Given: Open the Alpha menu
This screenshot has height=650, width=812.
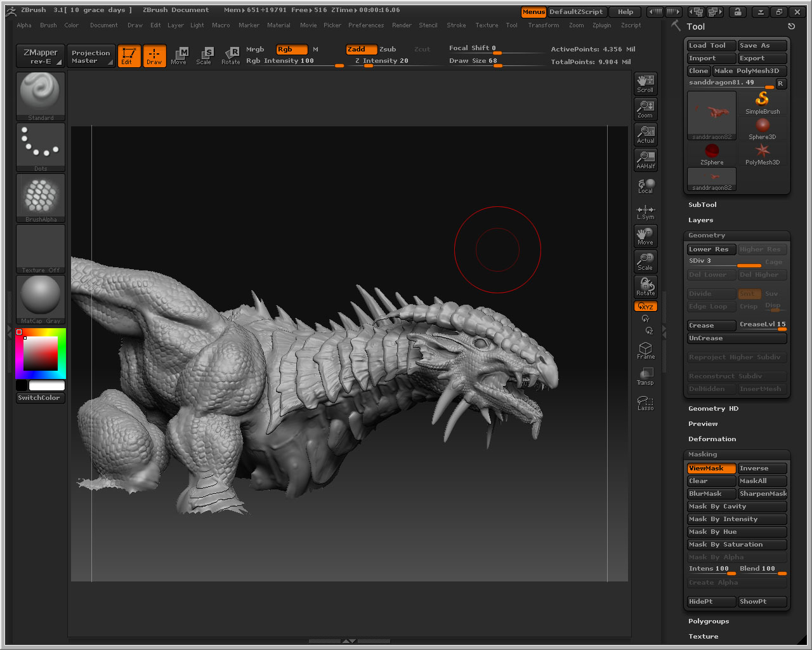Looking at the screenshot, I should pyautogui.click(x=24, y=25).
